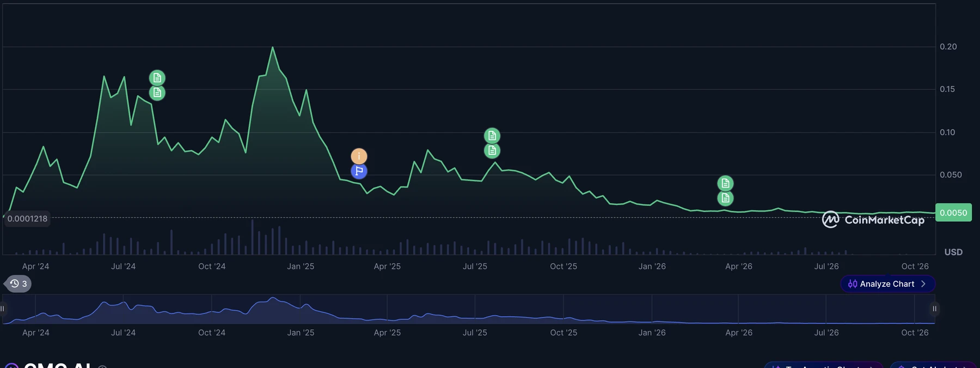Click the Analyze Chart button
Viewport: 980px width, 368px height.
point(887,284)
